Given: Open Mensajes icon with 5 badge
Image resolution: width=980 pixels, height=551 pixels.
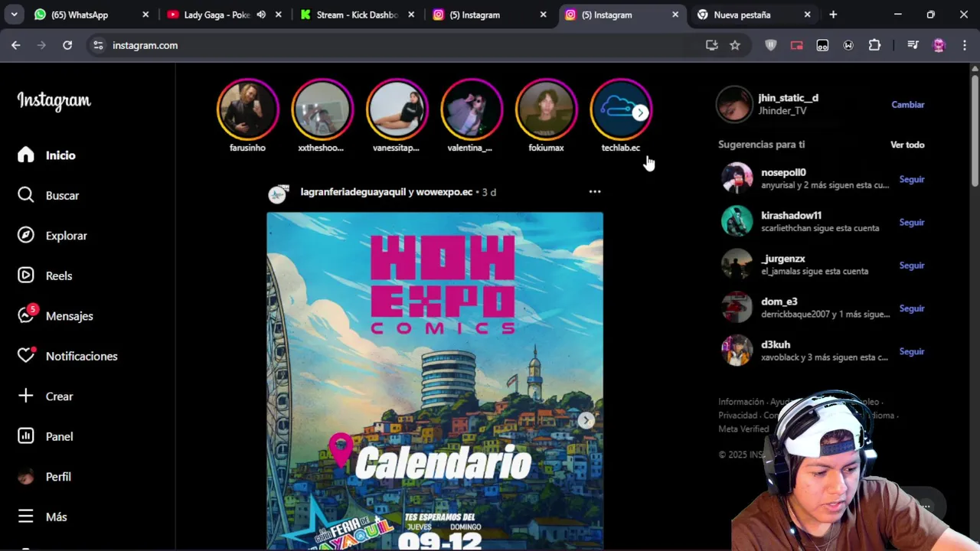Looking at the screenshot, I should click(26, 315).
